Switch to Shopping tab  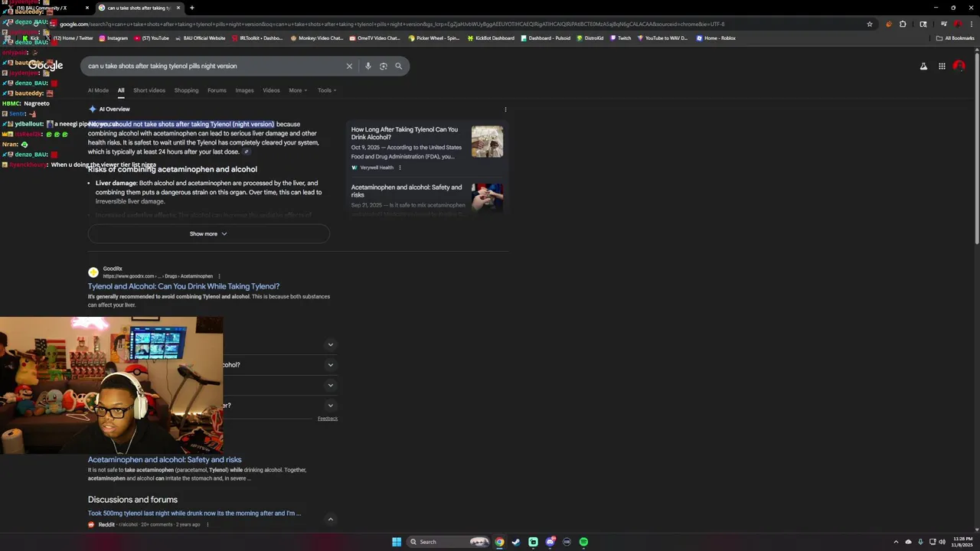[186, 90]
